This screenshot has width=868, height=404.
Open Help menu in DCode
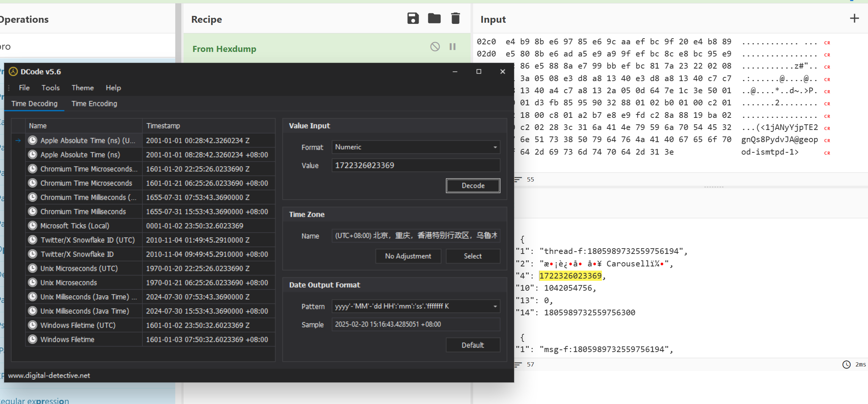(113, 88)
